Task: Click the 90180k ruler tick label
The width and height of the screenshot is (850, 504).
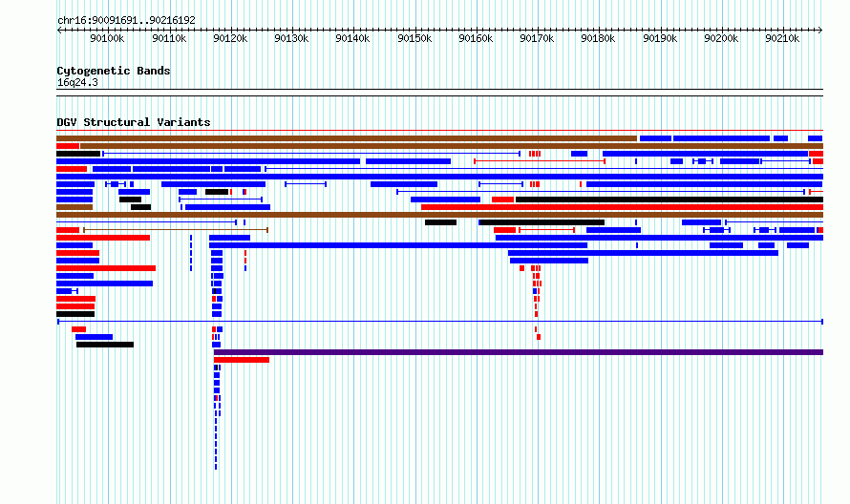Action: (x=599, y=38)
